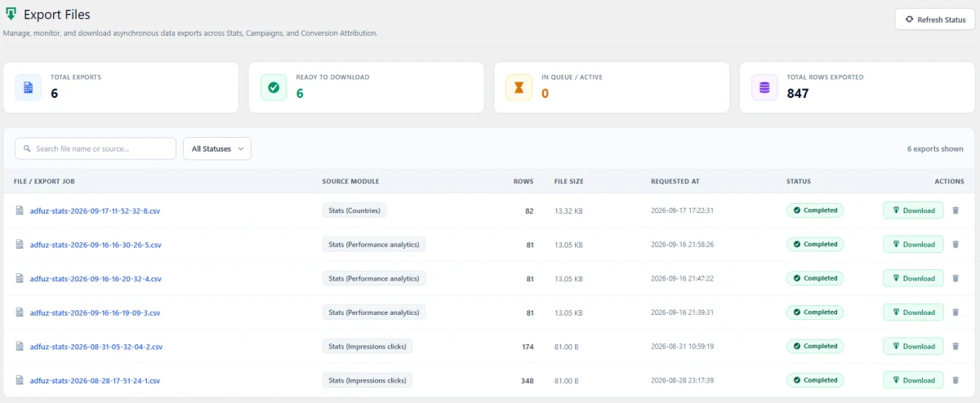The image size is (980, 403).
Task: Click file icon beside adfuz-stats-2026-09-16-16-19-09-3.csv
Action: [20, 312]
